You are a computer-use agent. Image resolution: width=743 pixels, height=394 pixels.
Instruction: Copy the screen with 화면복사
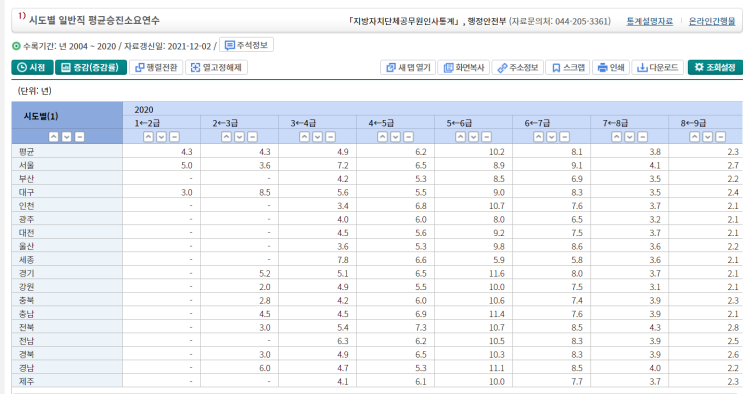coord(464,67)
